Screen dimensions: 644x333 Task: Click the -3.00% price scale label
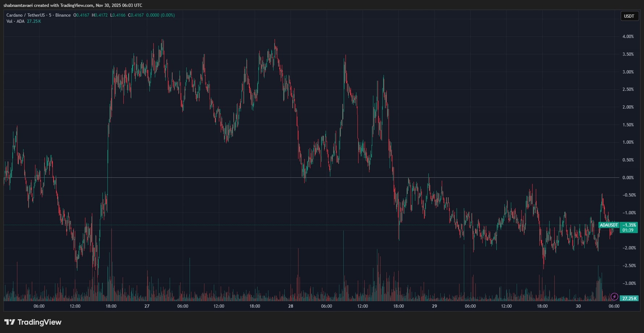click(x=629, y=283)
